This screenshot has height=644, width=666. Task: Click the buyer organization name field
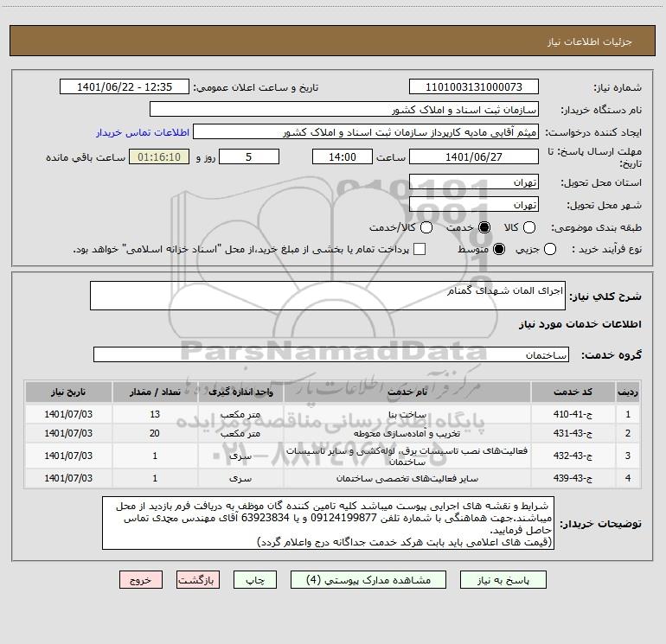pyautogui.click(x=344, y=110)
